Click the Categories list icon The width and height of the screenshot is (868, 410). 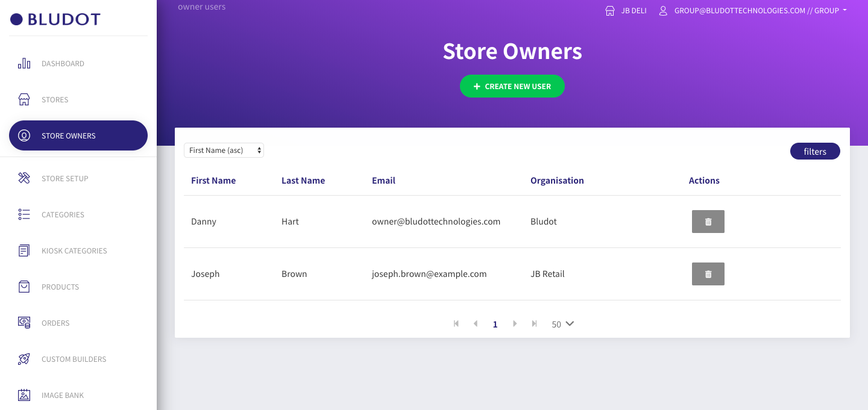24,214
